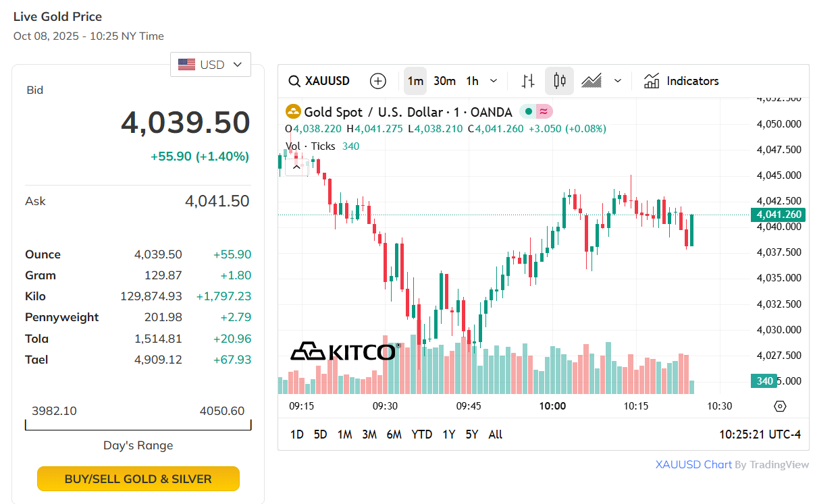Open the USD currency dropdown

click(x=210, y=65)
